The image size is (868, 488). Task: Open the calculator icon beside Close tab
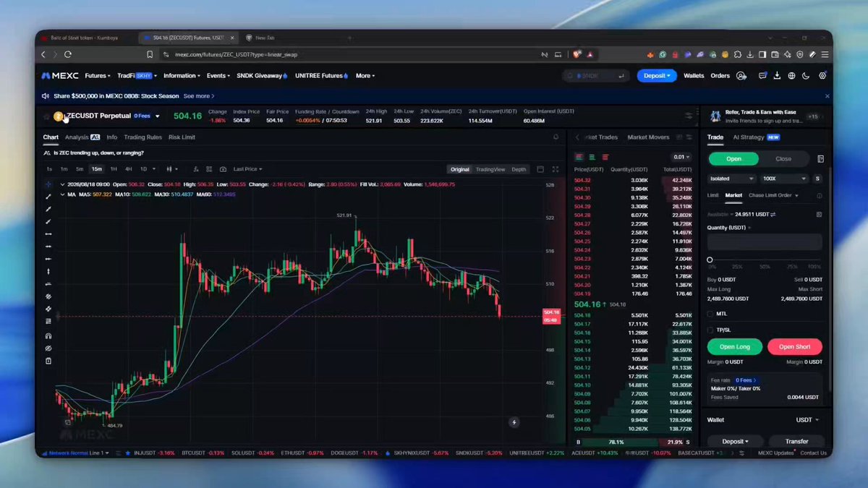(821, 158)
